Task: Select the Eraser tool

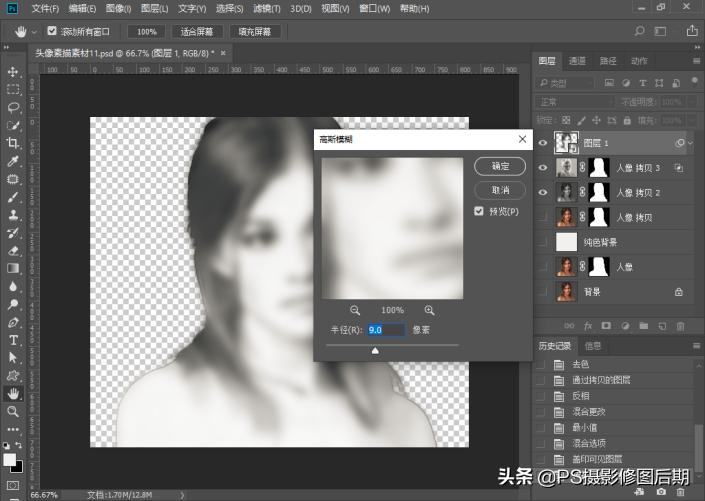Action: coord(13,250)
